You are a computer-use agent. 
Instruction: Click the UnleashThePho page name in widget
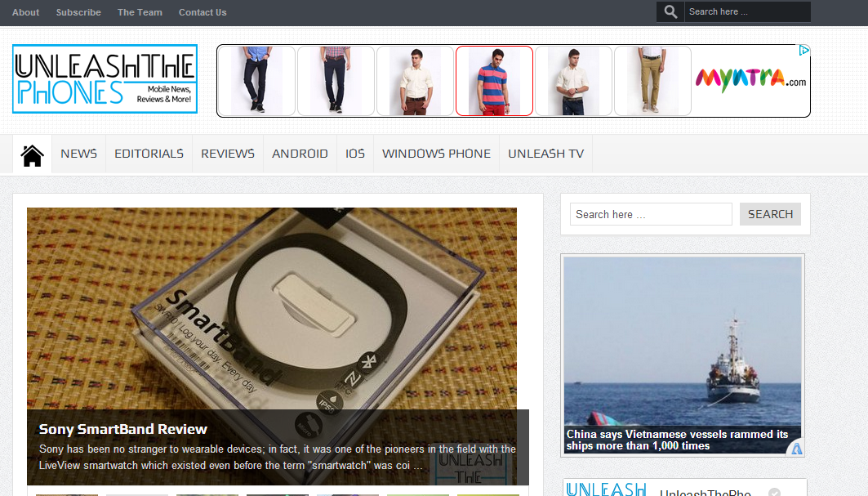click(705, 492)
